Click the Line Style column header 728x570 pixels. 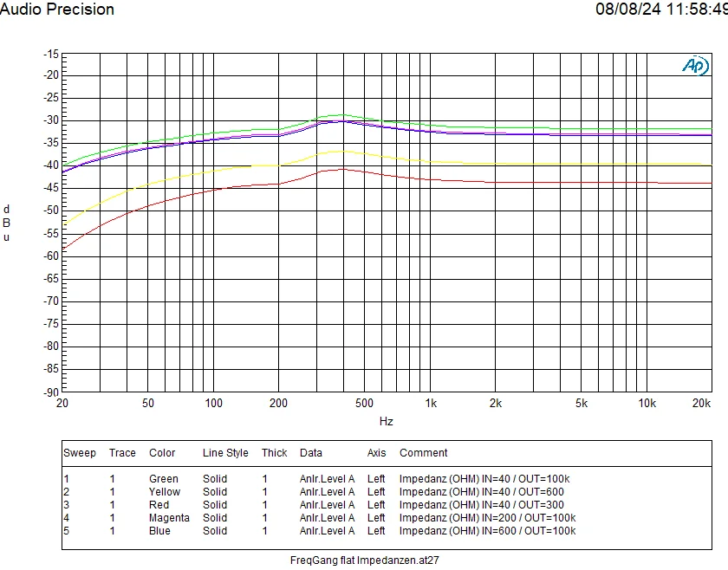pyautogui.click(x=225, y=452)
